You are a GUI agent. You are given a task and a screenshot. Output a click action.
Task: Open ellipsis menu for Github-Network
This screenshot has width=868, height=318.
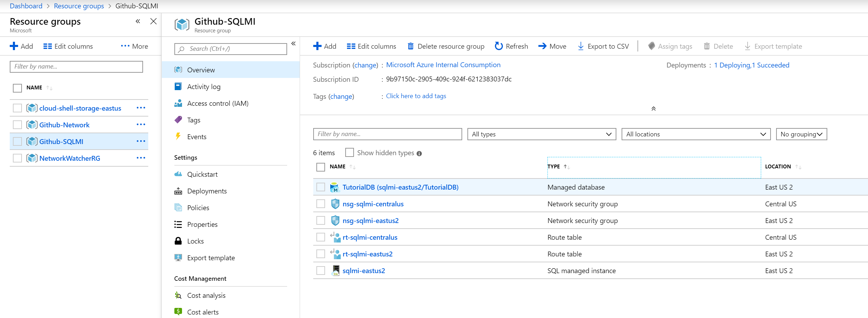pyautogui.click(x=141, y=125)
